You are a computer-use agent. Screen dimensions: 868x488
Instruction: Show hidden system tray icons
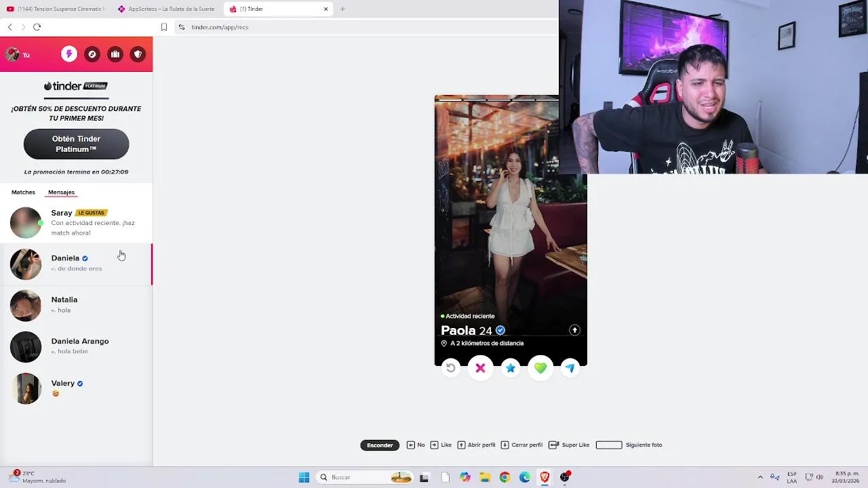click(x=760, y=477)
